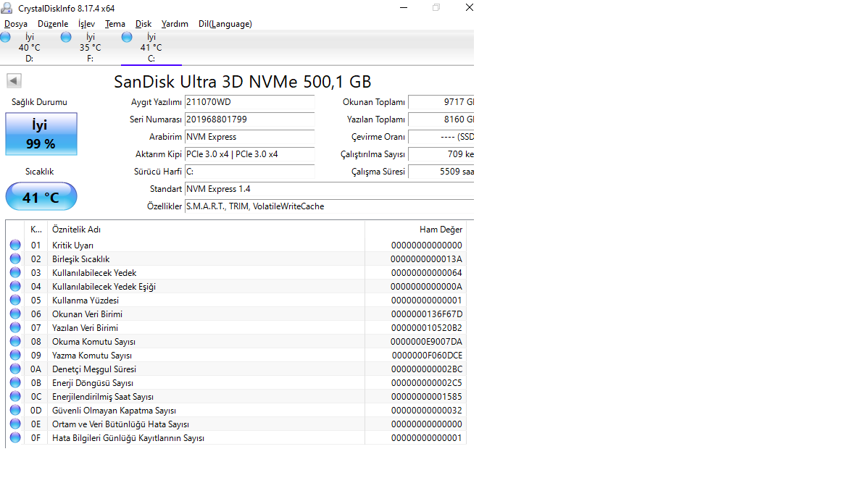The image size is (866, 504).
Task: Open the Dil(Language) menu
Action: pyautogui.click(x=225, y=24)
